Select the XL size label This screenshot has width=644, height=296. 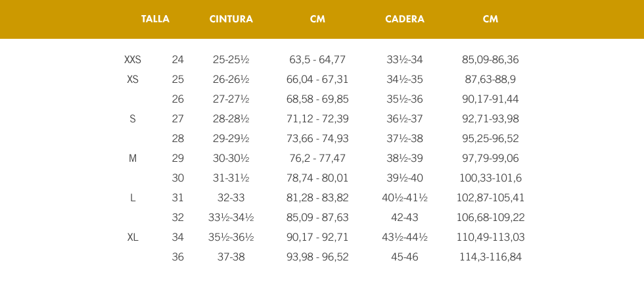[133, 237]
